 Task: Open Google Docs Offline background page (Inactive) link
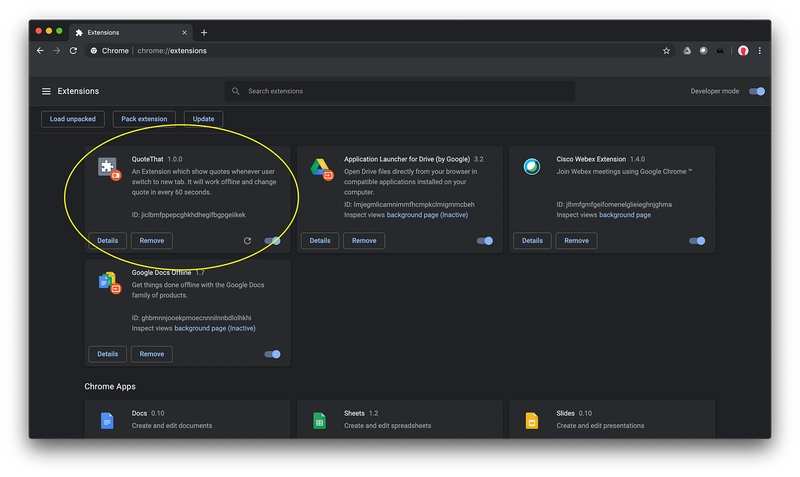pyautogui.click(x=215, y=328)
